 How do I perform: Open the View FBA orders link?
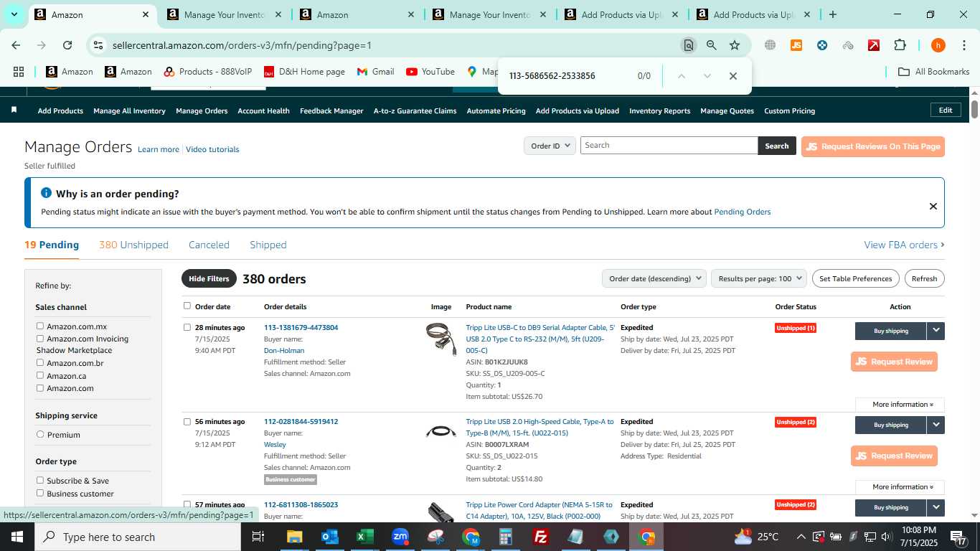(904, 245)
